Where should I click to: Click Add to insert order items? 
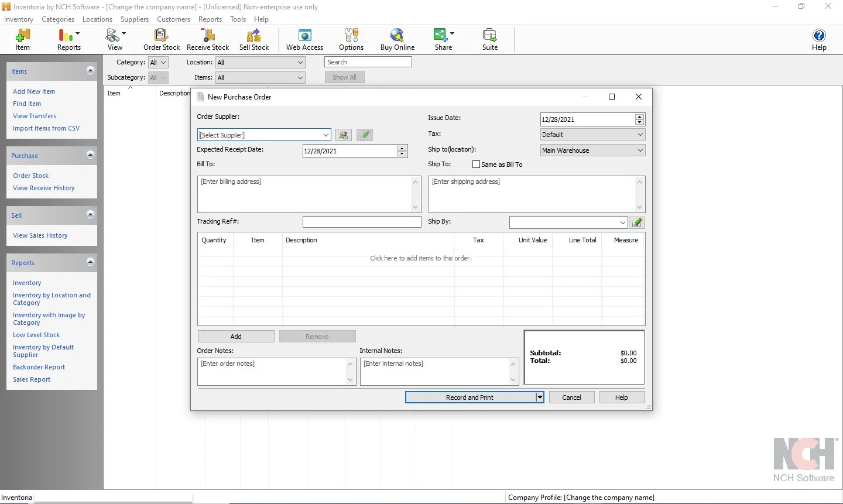click(x=236, y=336)
